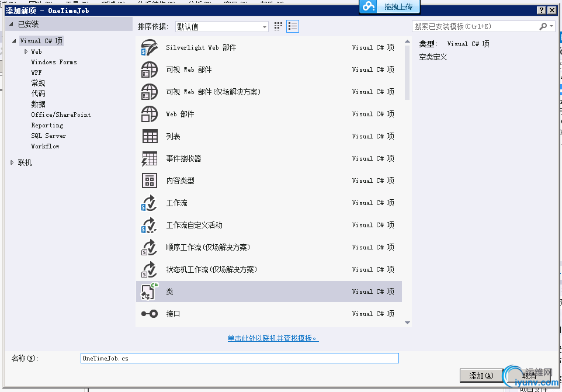Click the 可视 Web 部件 template icon
This screenshot has width=562, height=392.
pos(149,70)
